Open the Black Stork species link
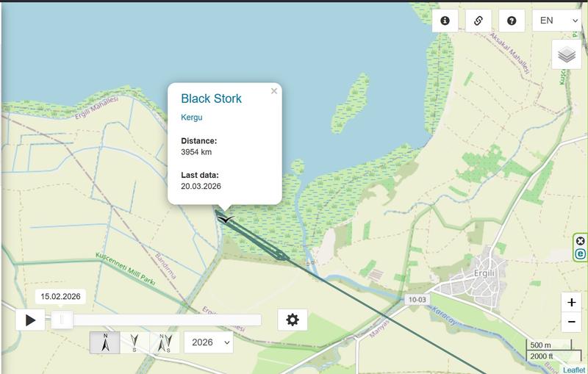Viewport: 588px width, 374px height. [211, 98]
